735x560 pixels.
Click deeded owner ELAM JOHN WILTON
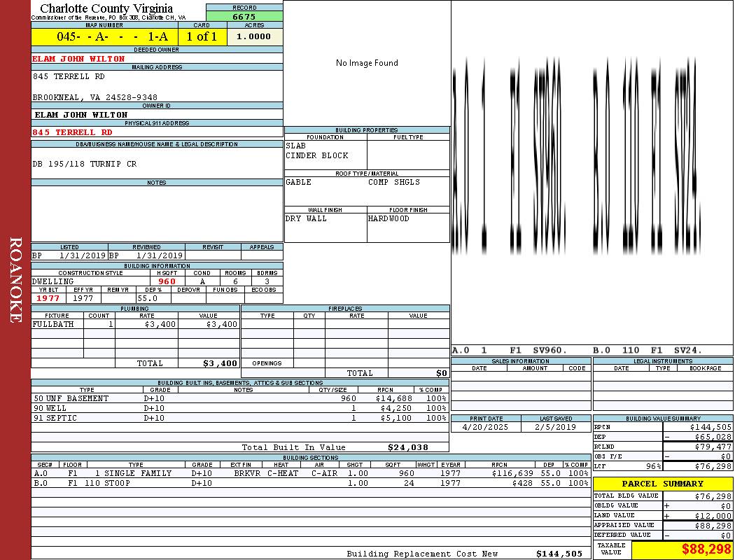tap(78, 59)
